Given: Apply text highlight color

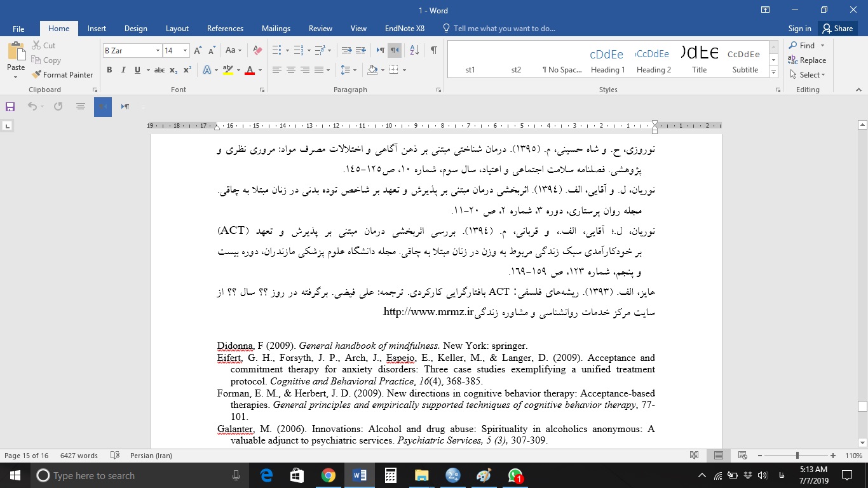Looking at the screenshot, I should pos(227,70).
